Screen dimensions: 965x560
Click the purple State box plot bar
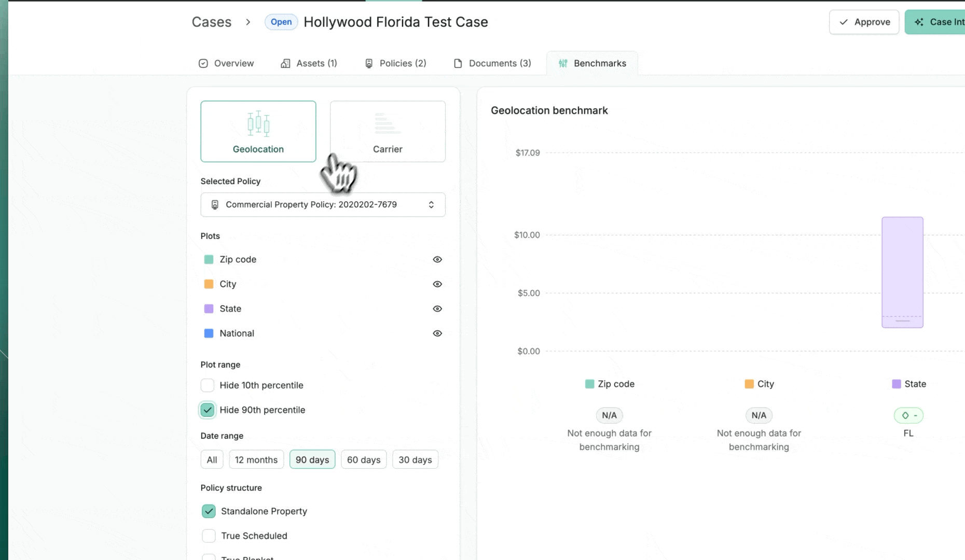pos(902,272)
